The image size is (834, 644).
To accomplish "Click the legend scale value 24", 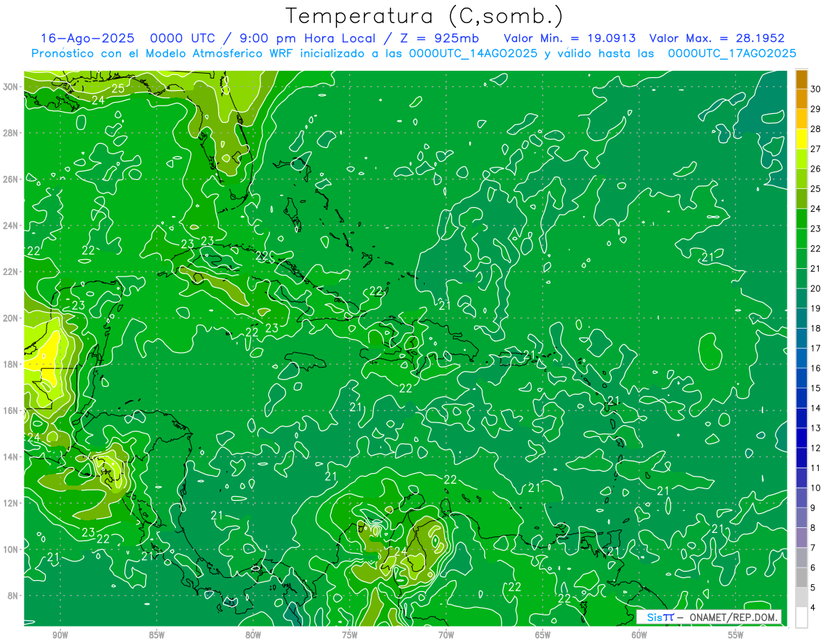I will 817,208.
